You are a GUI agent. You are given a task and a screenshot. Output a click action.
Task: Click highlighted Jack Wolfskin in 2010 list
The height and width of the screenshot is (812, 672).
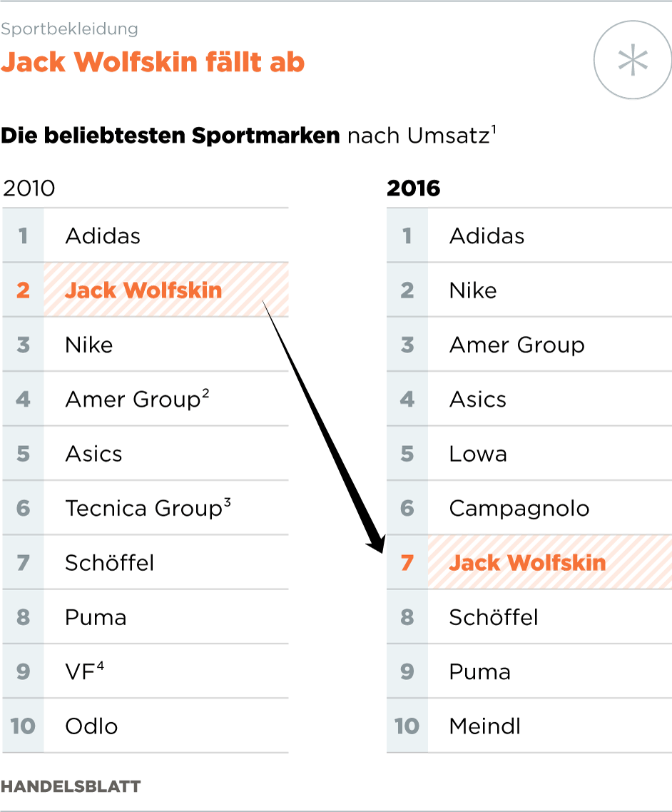[143, 290]
